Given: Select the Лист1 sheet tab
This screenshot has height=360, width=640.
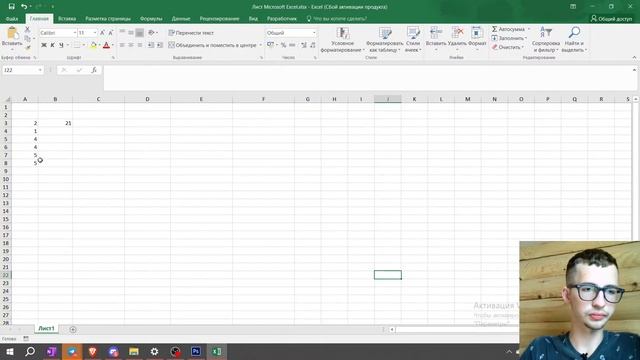Looking at the screenshot, I should [x=46, y=329].
